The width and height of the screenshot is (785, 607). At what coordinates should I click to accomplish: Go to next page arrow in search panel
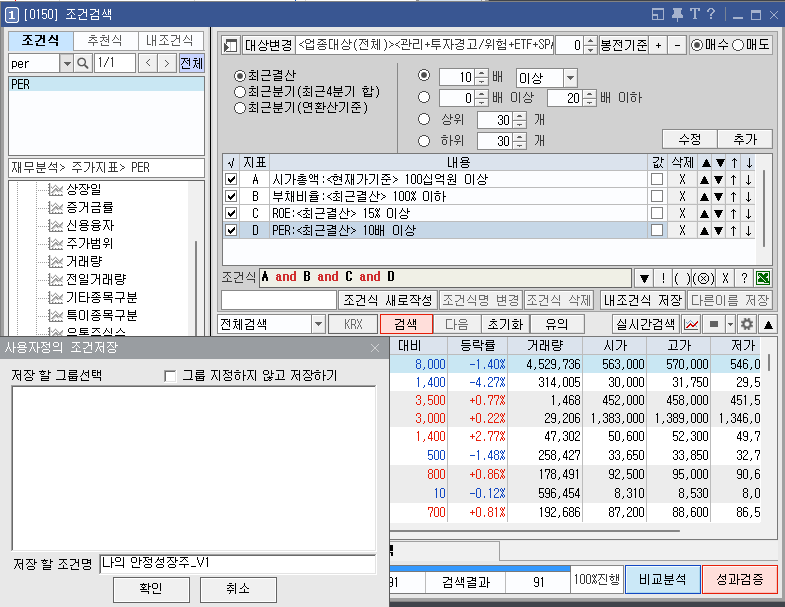click(167, 63)
